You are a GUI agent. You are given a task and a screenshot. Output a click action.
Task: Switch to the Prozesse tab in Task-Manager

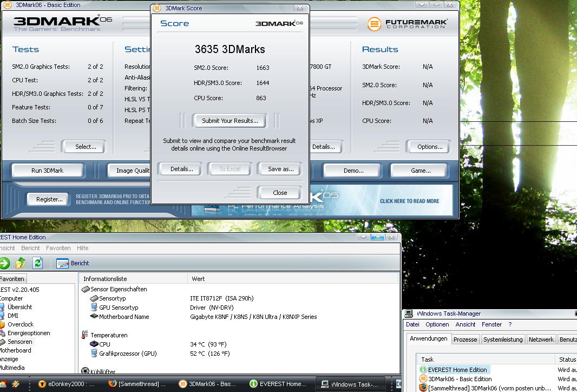(x=465, y=339)
